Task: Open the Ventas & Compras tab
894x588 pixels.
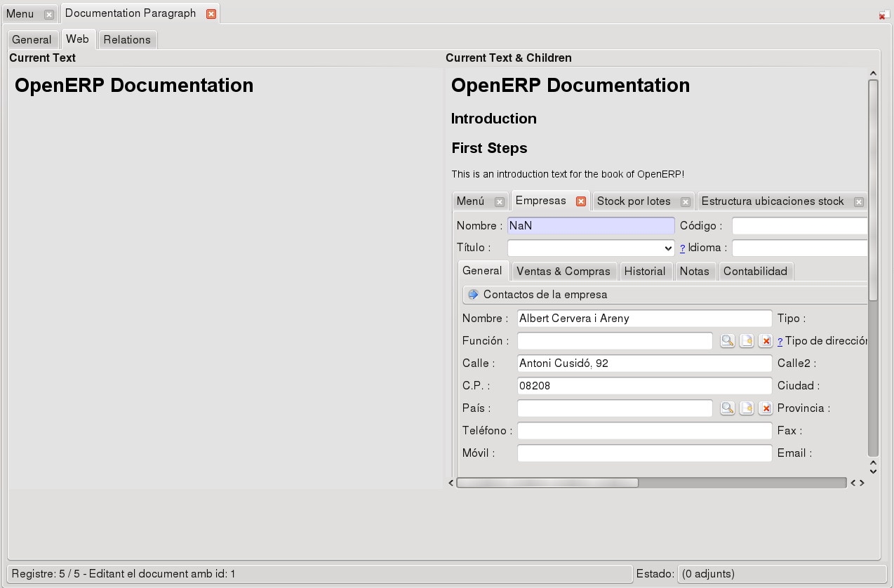Action: tap(563, 272)
